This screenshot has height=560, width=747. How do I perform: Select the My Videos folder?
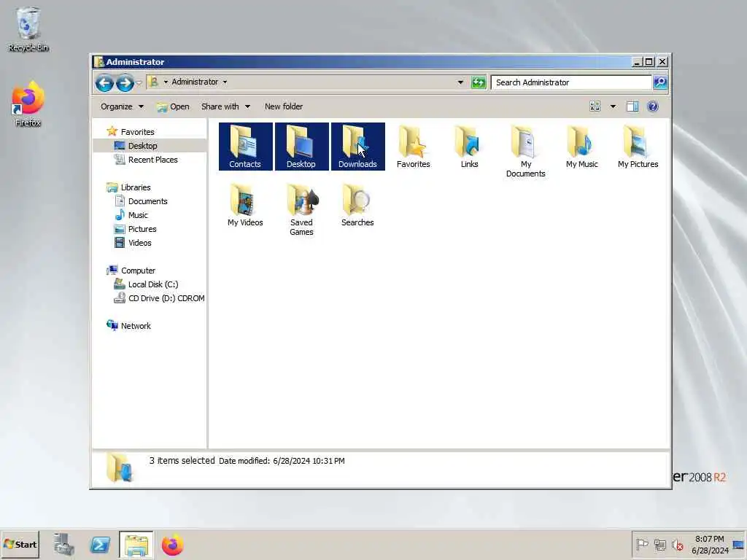click(x=245, y=205)
